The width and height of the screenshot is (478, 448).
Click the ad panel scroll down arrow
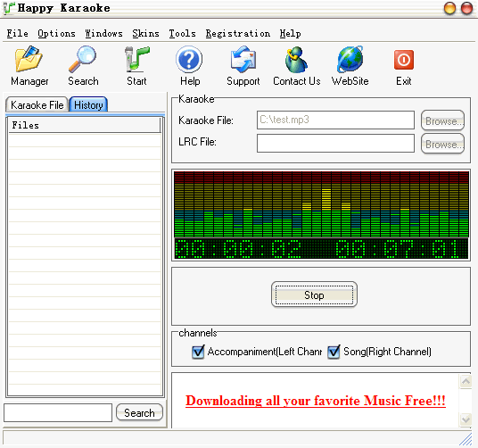pyautogui.click(x=466, y=419)
